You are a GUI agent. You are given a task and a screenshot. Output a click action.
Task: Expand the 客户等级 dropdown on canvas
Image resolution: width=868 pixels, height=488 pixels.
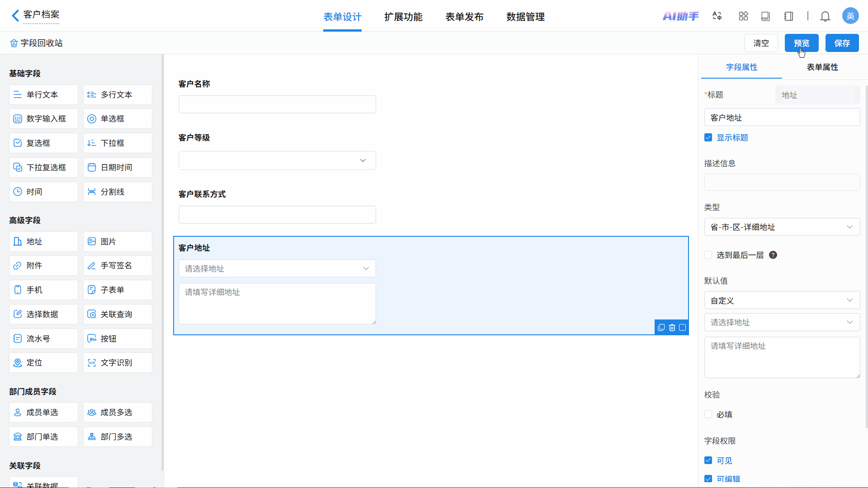click(x=277, y=160)
